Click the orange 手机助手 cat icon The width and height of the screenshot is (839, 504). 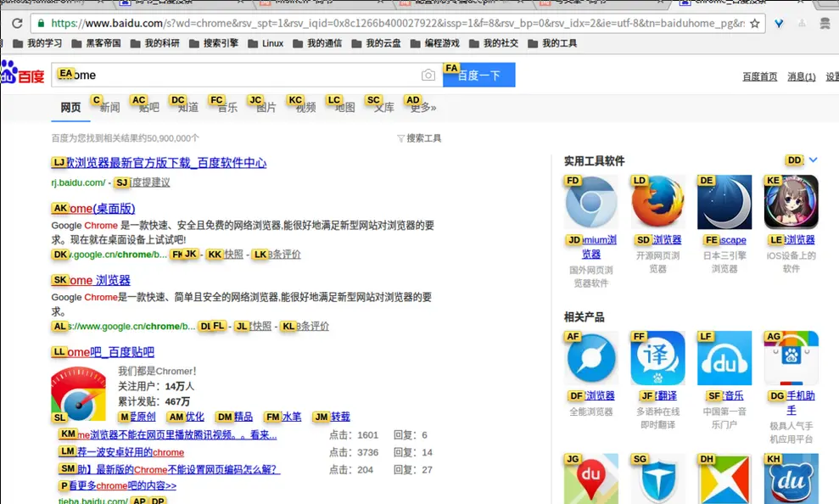click(791, 358)
